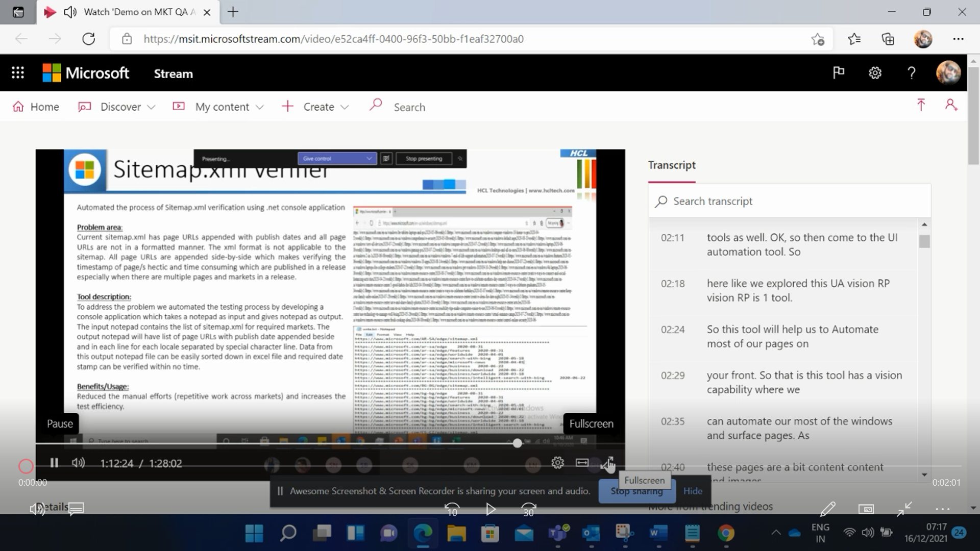Screen dimensions: 980x551
Task: Open Windows Start menu
Action: [x=254, y=534]
